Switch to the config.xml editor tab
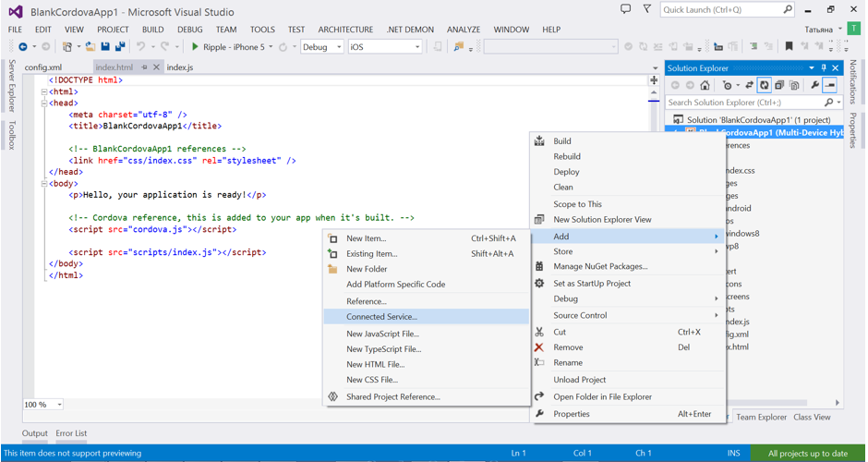Viewport: 868px width, 462px height. 43,67
